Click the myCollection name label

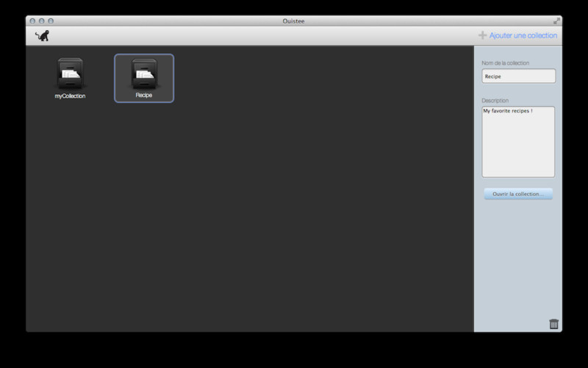coord(70,96)
